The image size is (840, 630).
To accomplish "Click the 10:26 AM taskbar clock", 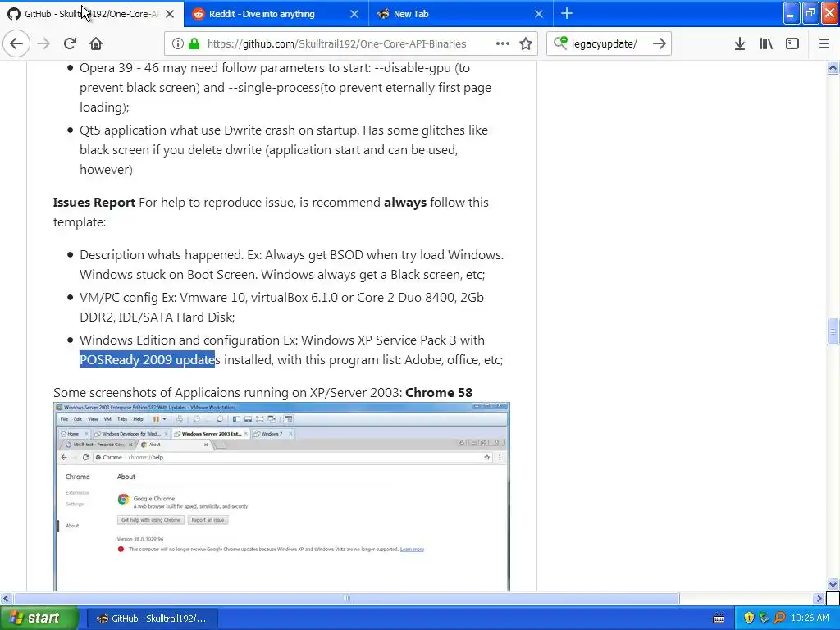I will coord(810,618).
